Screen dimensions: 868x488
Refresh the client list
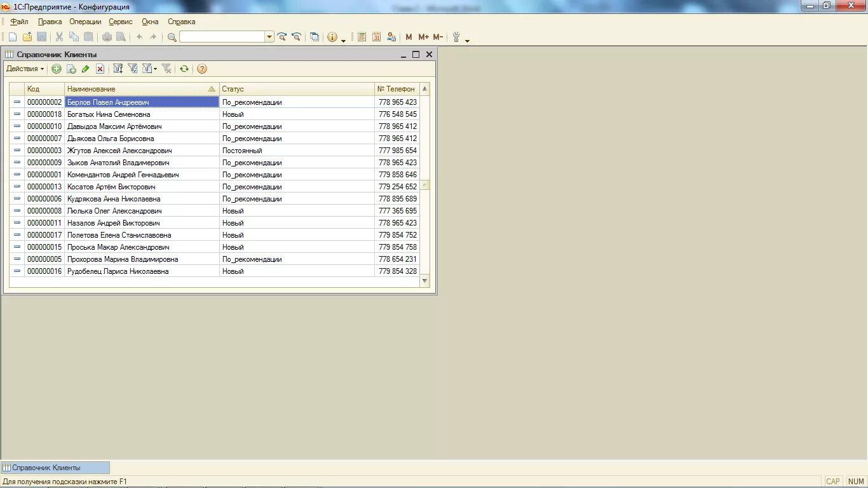(x=184, y=69)
